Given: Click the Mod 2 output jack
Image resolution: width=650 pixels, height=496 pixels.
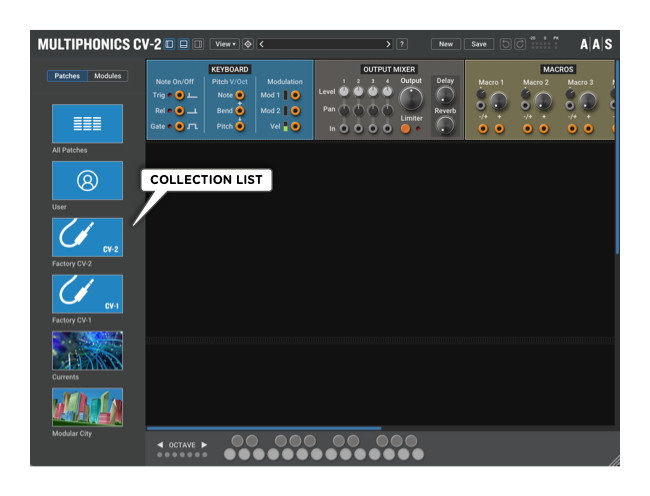Looking at the screenshot, I should (x=295, y=111).
